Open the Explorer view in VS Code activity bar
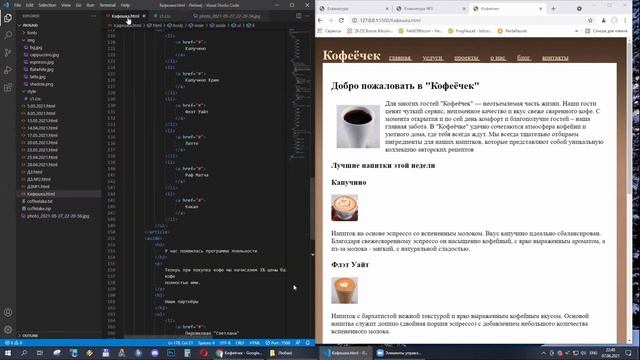This screenshot has width=640, height=360. click(8, 18)
